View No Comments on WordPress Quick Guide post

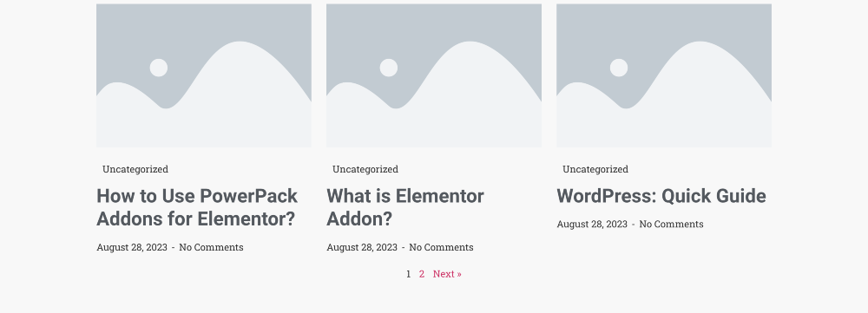pyautogui.click(x=672, y=224)
